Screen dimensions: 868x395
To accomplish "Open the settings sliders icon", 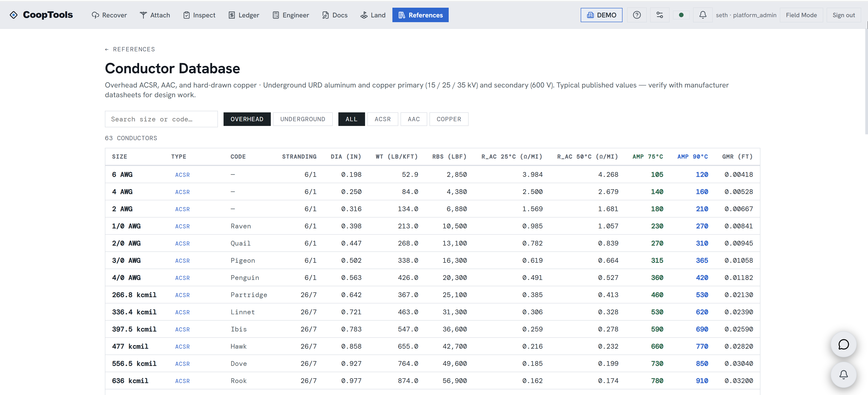I will [x=659, y=15].
